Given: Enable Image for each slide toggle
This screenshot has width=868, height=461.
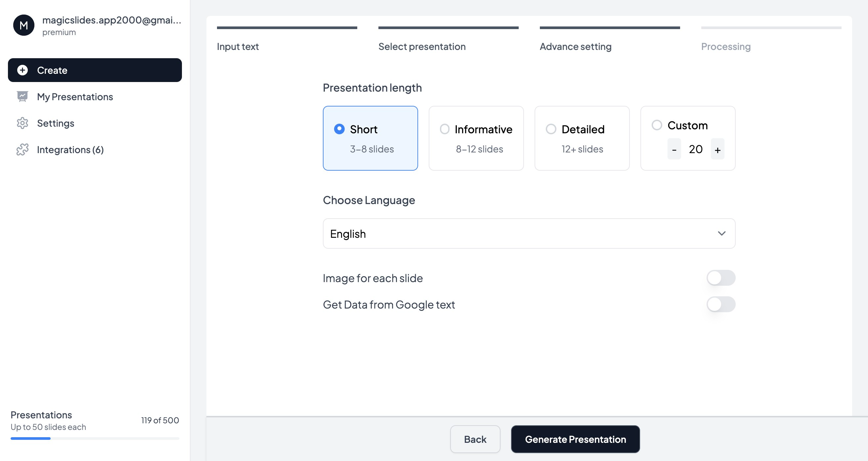Looking at the screenshot, I should [721, 278].
